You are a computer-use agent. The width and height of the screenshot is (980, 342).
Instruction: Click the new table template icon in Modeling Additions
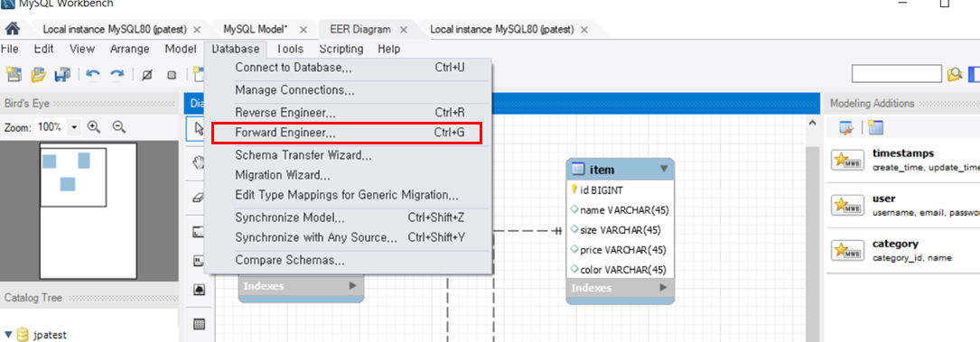(875, 128)
